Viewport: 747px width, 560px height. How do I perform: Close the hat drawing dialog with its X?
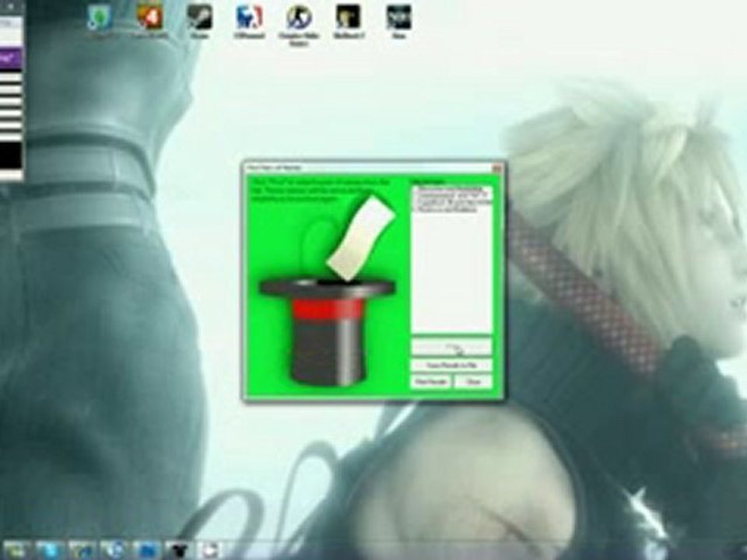point(496,168)
